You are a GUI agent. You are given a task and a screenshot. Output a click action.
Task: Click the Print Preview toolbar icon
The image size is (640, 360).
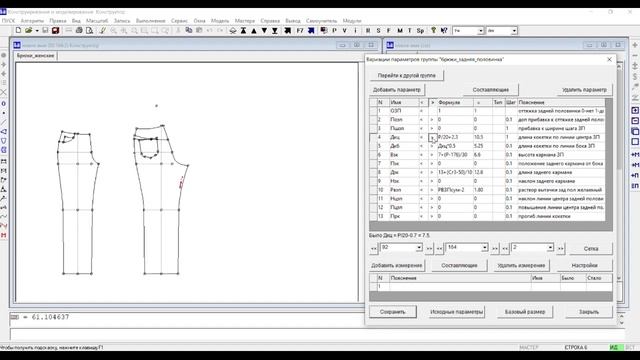point(89,31)
